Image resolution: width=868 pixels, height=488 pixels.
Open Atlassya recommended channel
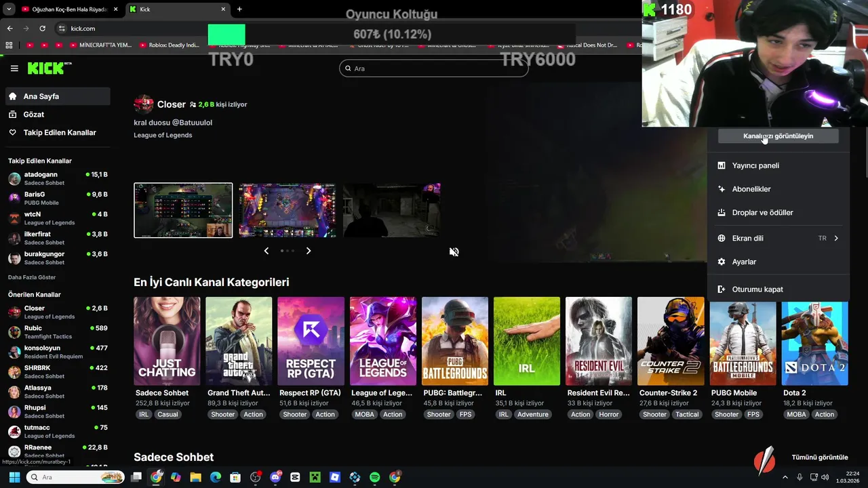coord(58,392)
